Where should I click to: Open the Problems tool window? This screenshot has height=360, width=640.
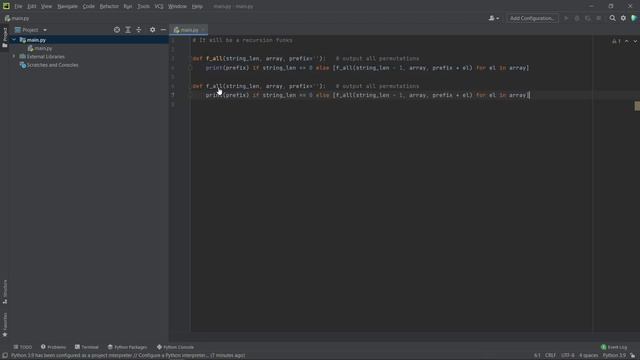tap(53, 347)
